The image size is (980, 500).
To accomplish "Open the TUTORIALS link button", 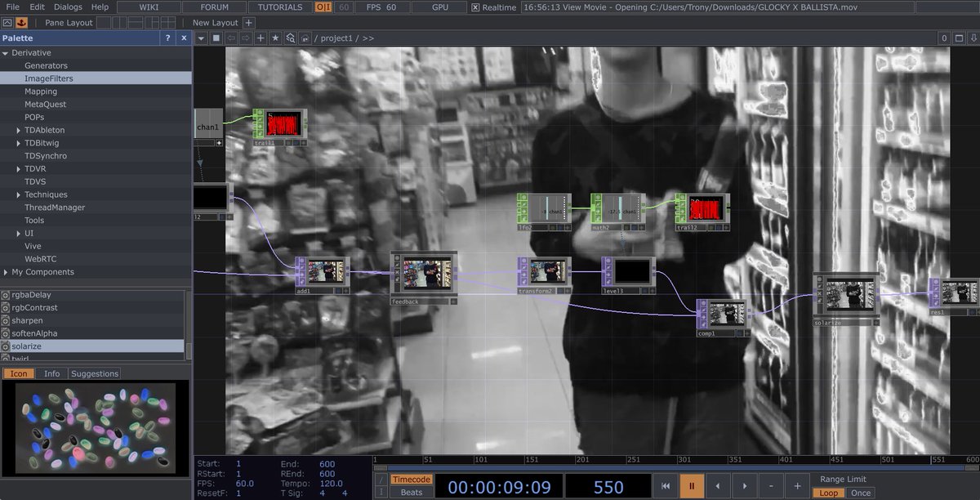I will pos(280,7).
